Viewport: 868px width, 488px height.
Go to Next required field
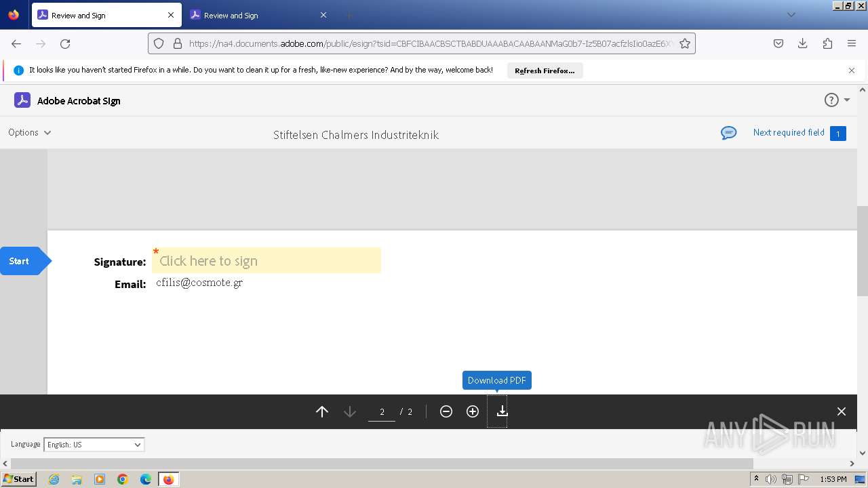[x=789, y=133]
